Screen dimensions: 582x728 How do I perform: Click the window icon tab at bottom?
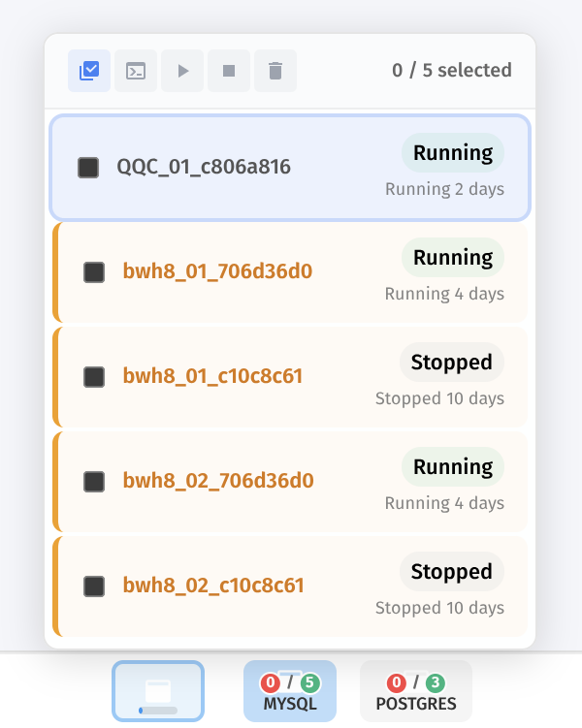pyautogui.click(x=158, y=691)
